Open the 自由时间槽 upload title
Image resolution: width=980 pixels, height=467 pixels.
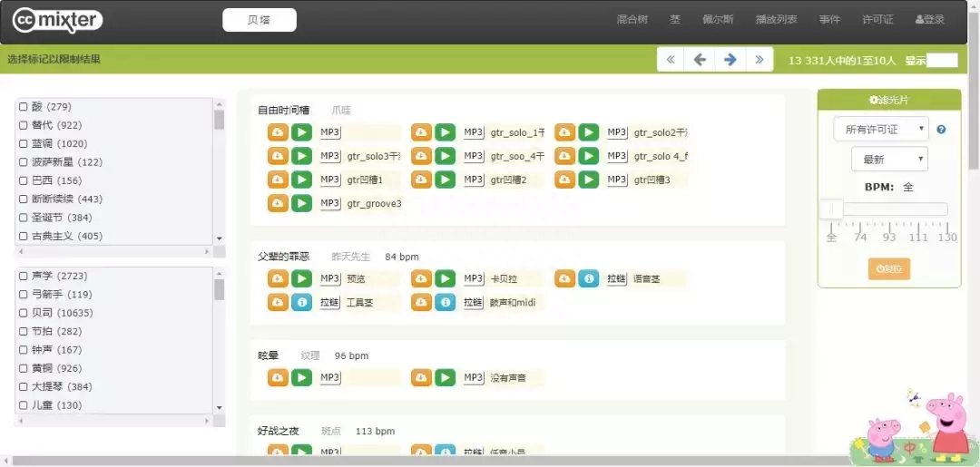tap(284, 111)
